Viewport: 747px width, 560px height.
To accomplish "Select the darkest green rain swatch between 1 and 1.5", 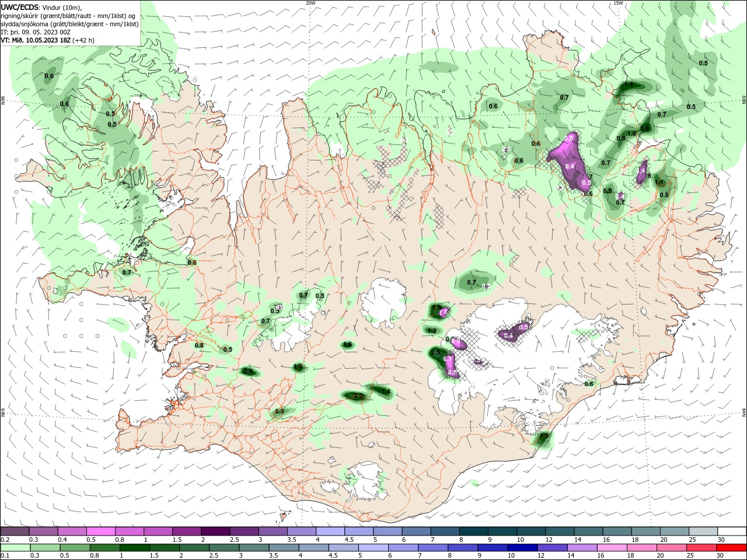I will coord(134,547).
